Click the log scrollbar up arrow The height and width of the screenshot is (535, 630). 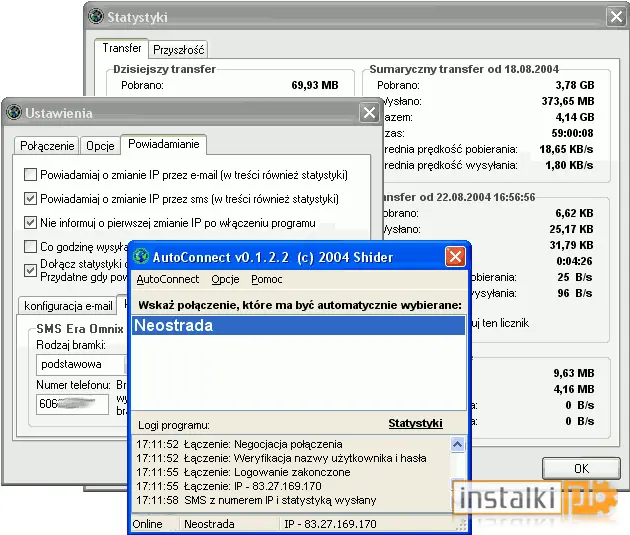click(x=457, y=445)
